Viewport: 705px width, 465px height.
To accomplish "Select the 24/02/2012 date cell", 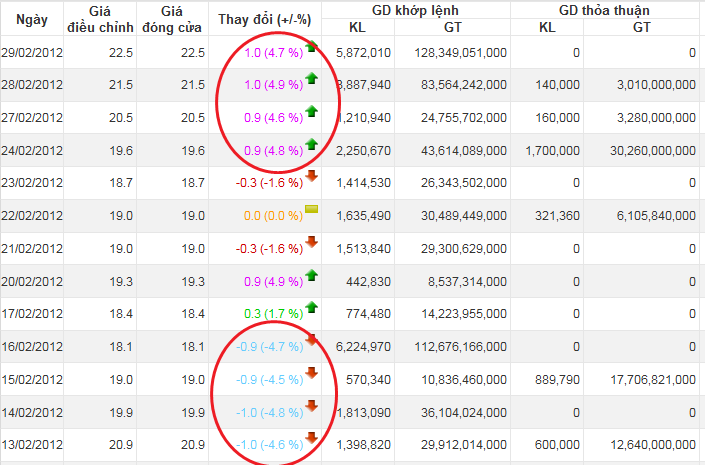I will (x=32, y=150).
